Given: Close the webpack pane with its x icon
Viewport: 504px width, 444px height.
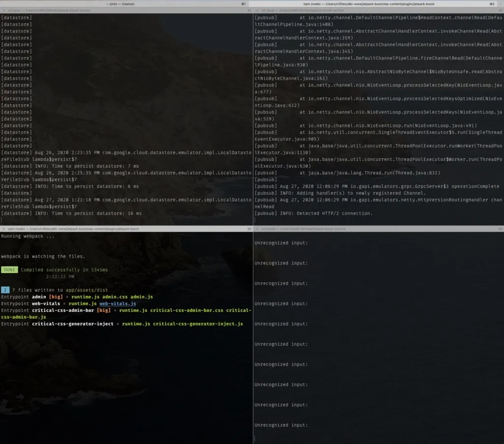Looking at the screenshot, I should tap(3, 229).
